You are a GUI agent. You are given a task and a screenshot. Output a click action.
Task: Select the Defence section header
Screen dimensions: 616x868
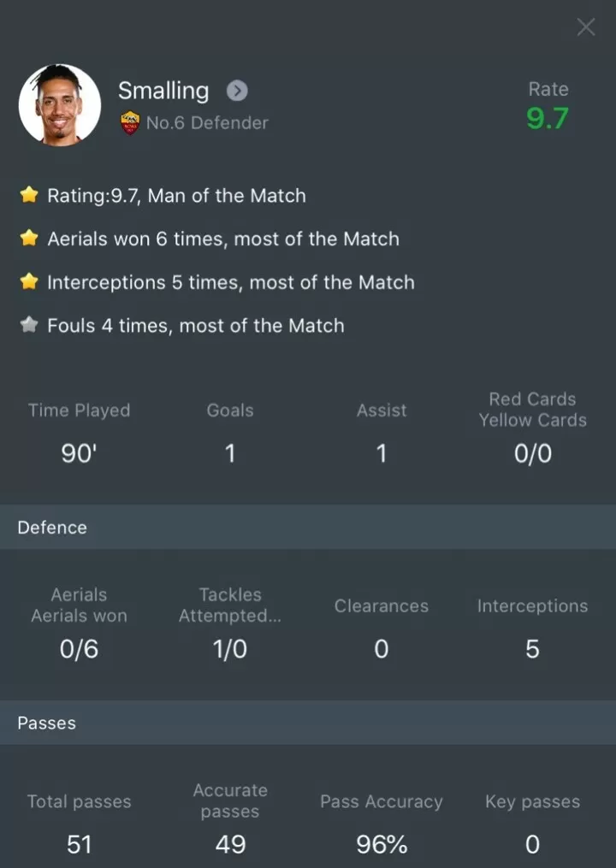[x=52, y=528]
